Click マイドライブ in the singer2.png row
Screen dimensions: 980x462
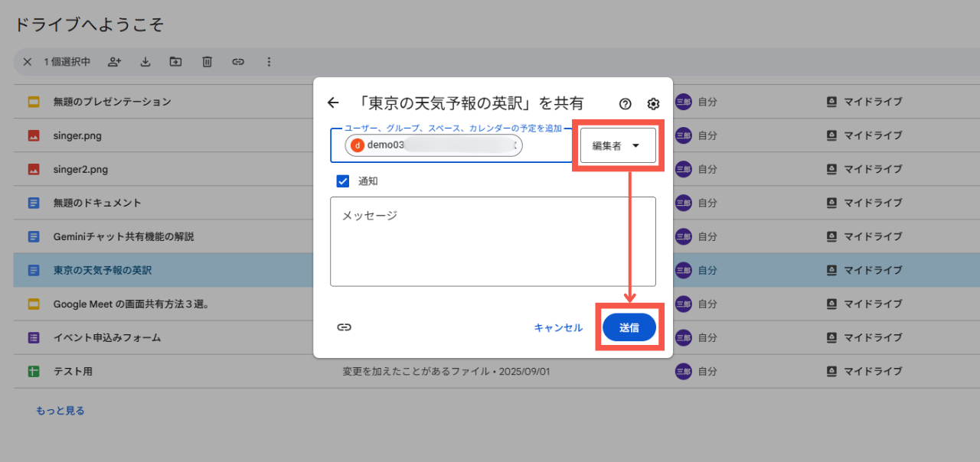click(x=873, y=169)
